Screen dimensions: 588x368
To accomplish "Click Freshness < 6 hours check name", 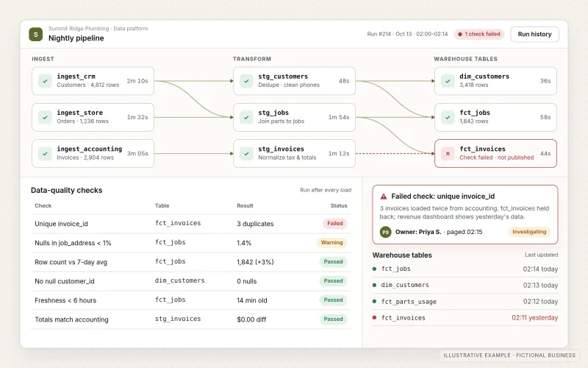I will [x=65, y=300].
